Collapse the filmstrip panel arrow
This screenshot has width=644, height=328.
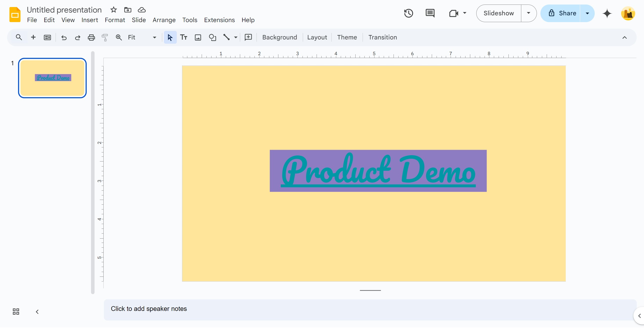coord(37,312)
